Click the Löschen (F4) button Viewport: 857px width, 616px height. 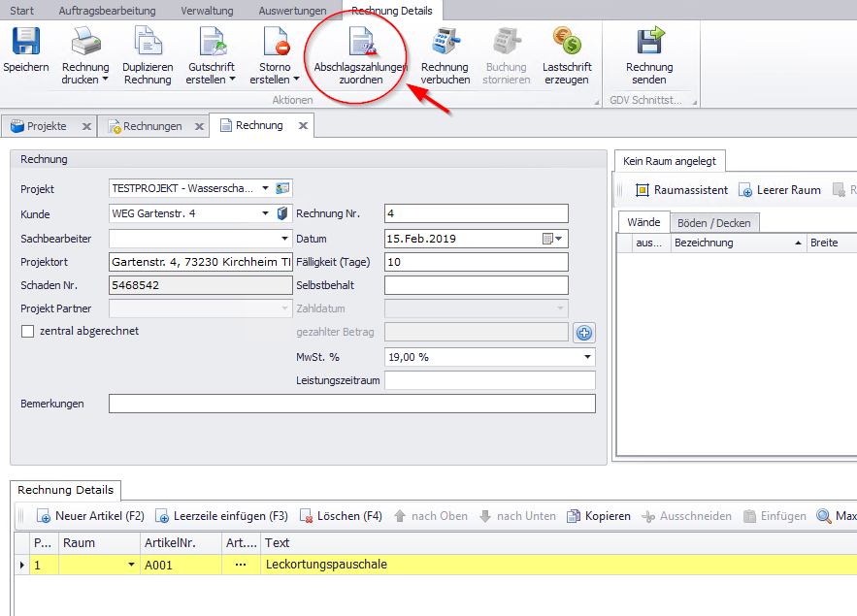point(341,516)
